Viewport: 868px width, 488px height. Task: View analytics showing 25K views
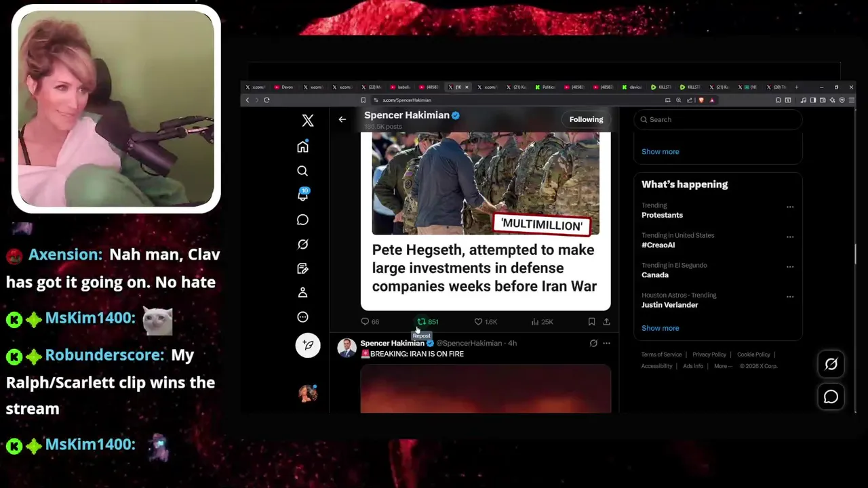point(542,322)
